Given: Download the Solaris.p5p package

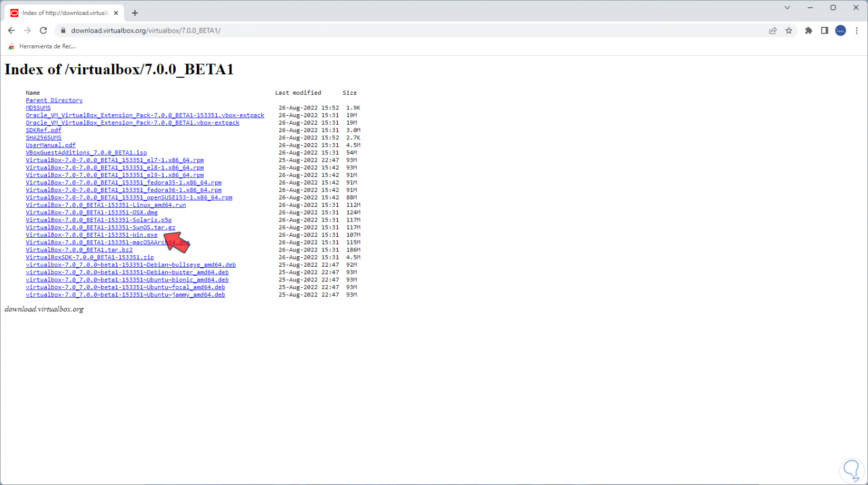Looking at the screenshot, I should (99, 220).
